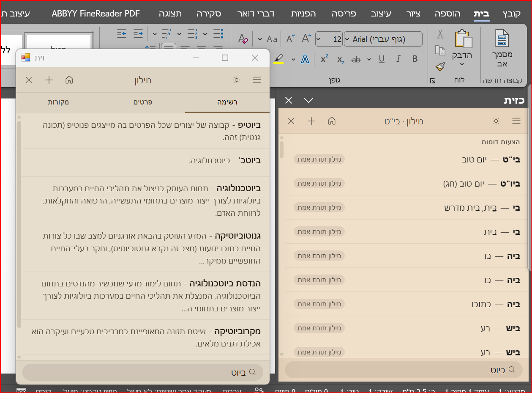
Task: Click the Increase Font Size icon
Action: 306,39
